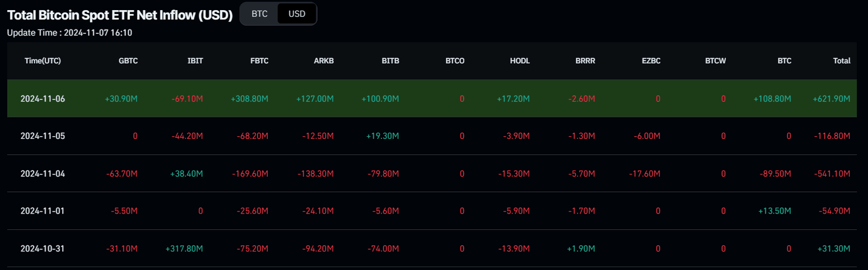Viewport: 868px width, 270px height.
Task: Click the FBTC column header
Action: pyautogui.click(x=259, y=61)
